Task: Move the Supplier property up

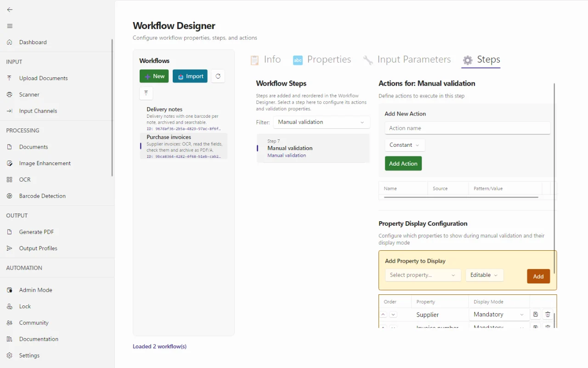Action: click(x=384, y=315)
